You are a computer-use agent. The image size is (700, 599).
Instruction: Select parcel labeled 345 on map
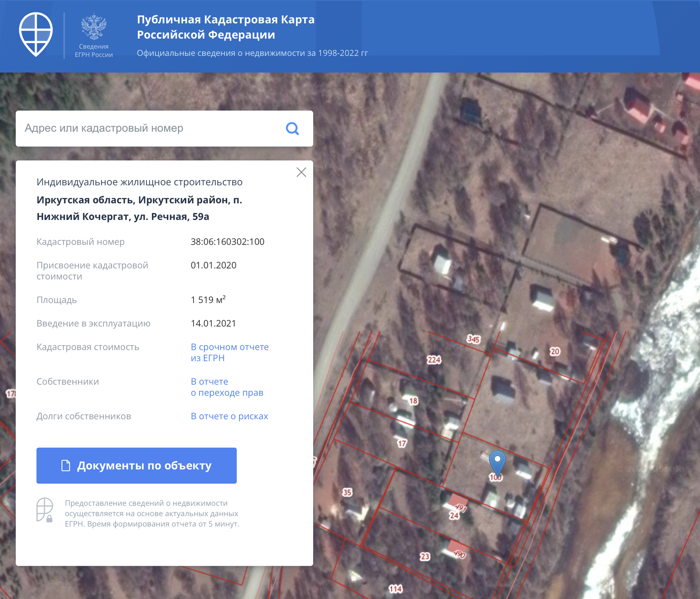click(473, 339)
